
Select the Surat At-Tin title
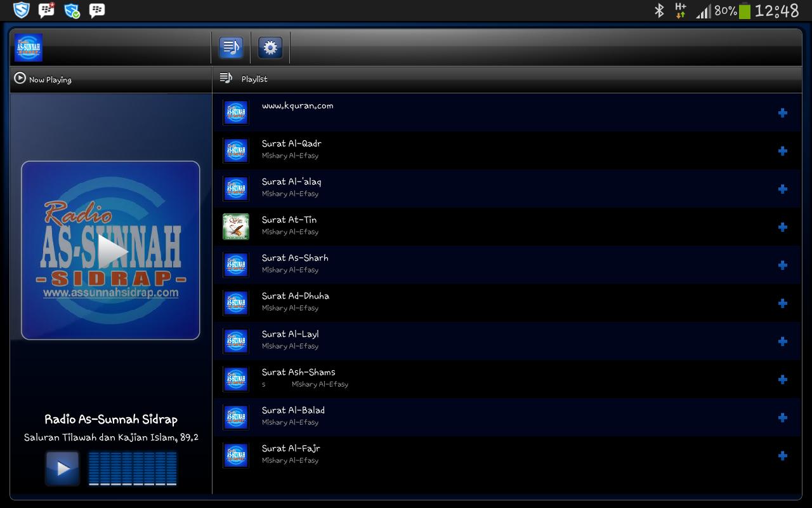click(x=289, y=220)
